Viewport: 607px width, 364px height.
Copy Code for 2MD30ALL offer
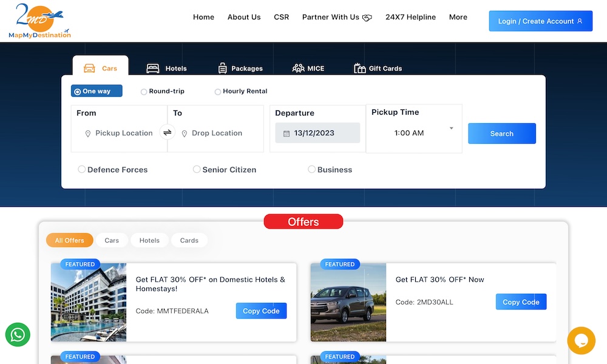tap(521, 302)
